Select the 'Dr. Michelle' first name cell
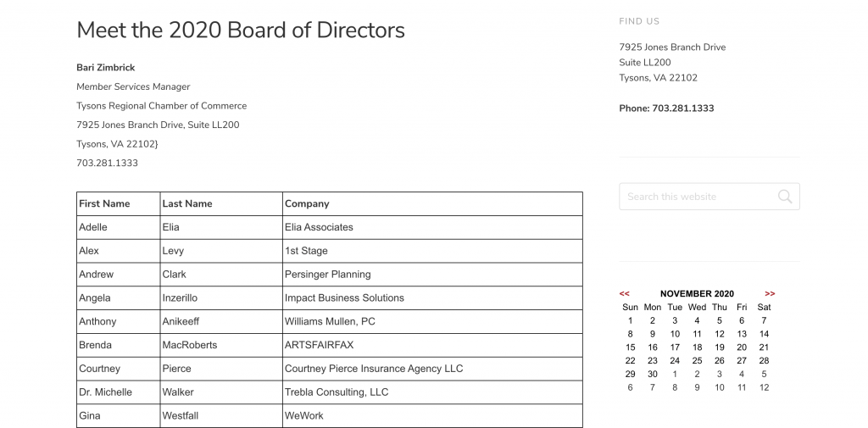The image size is (868, 428). tap(119, 392)
